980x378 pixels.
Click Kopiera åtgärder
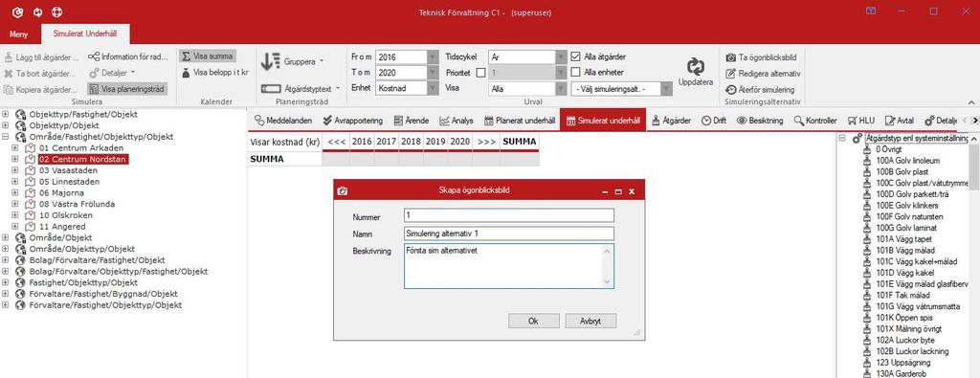40,89
